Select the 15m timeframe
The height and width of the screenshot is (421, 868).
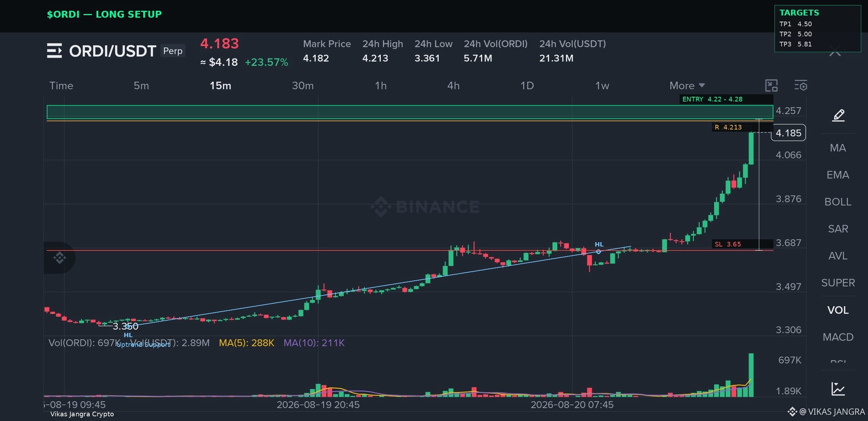(220, 86)
